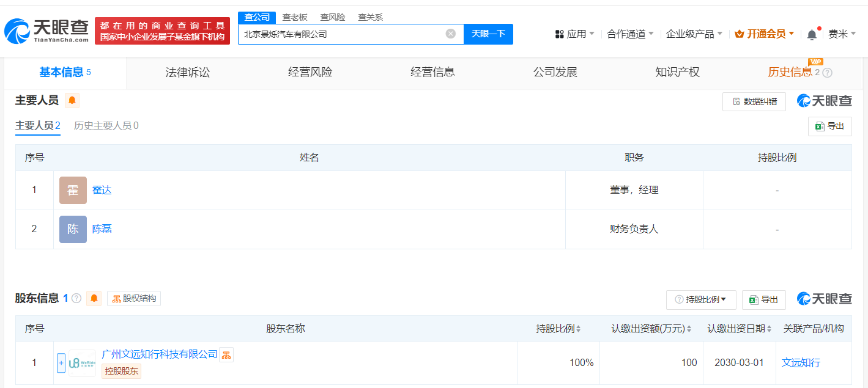Screen dimensions: 868x388
Task: Click the 财务负责人 position cell
Action: point(634,229)
